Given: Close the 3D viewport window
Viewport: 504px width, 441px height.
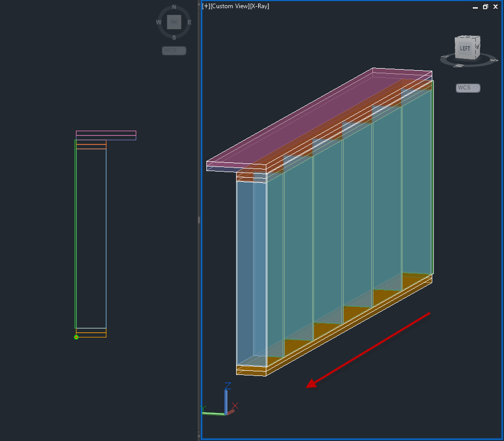Looking at the screenshot, I should point(496,7).
